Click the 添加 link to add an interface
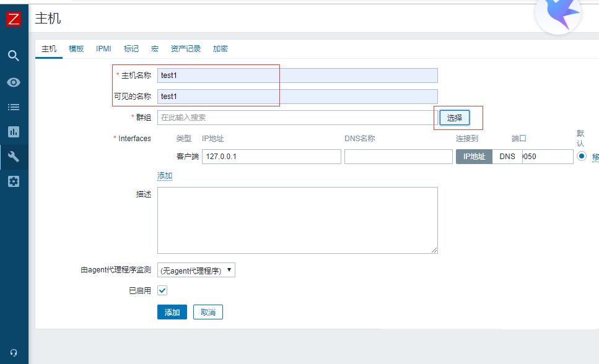 coord(165,176)
